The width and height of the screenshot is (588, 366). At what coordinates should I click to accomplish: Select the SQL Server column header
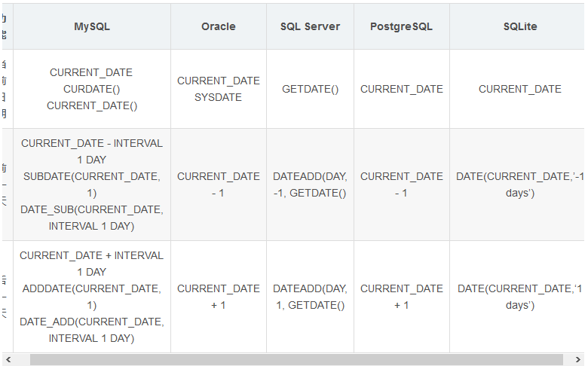[x=310, y=26]
